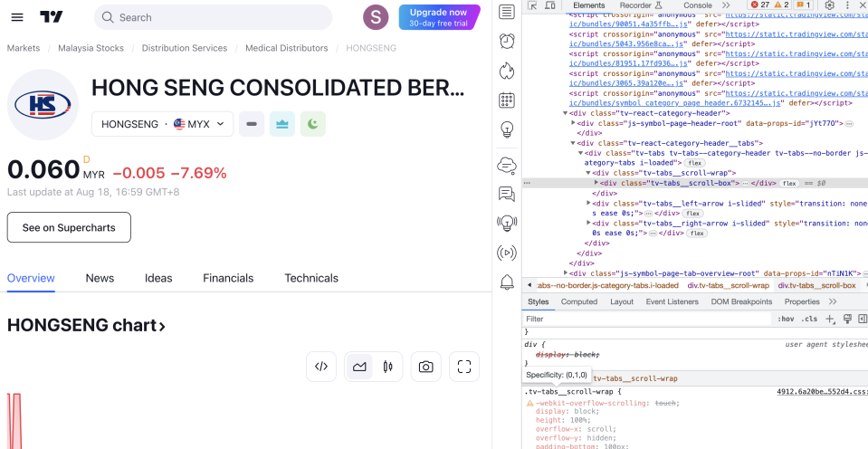Open the Streams play broadcast icon
Viewport: 868px width, 449px height.
click(507, 253)
